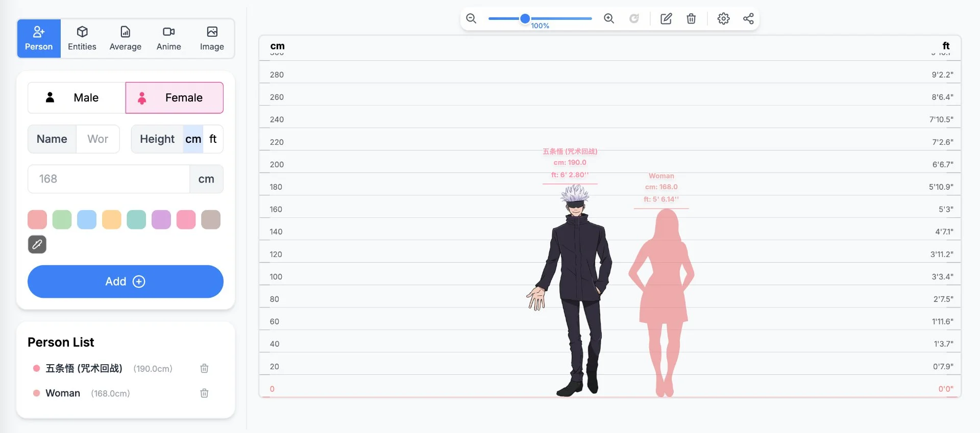The height and width of the screenshot is (433, 980).
Task: Click the name input field
Action: pyautogui.click(x=97, y=139)
